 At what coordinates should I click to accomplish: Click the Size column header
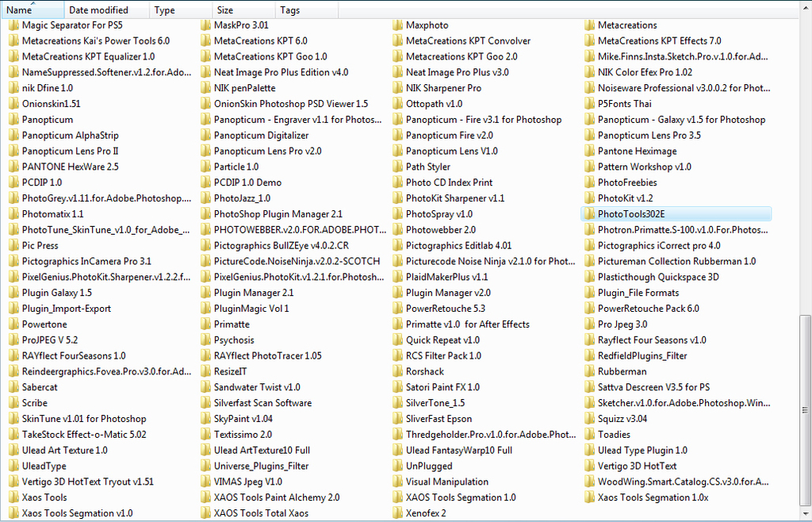[x=243, y=10]
